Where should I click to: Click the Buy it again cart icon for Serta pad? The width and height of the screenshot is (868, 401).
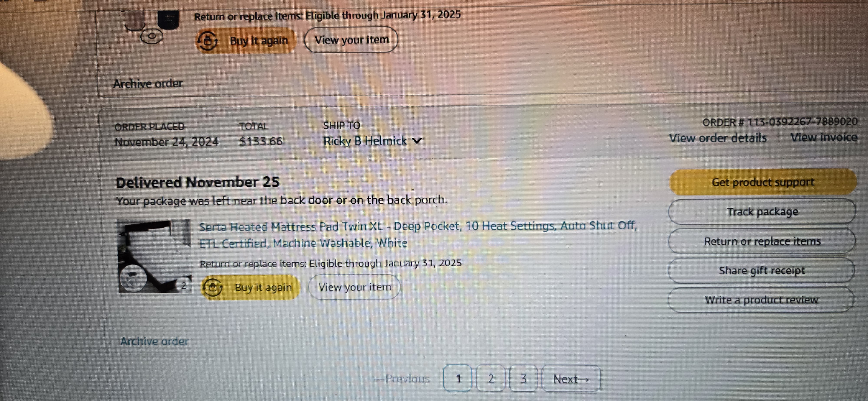coord(212,288)
